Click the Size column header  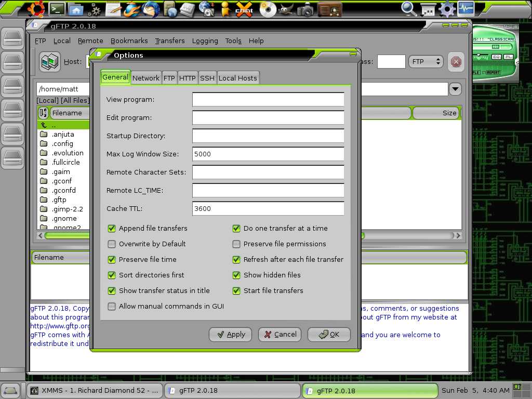coord(436,113)
